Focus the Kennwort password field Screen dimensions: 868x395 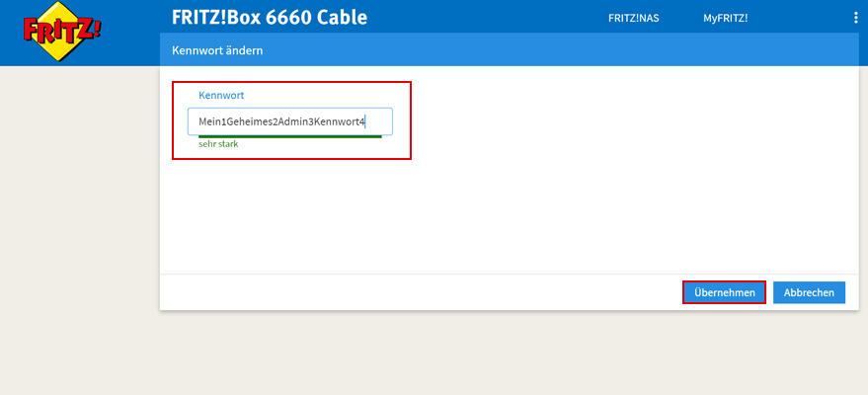290,121
